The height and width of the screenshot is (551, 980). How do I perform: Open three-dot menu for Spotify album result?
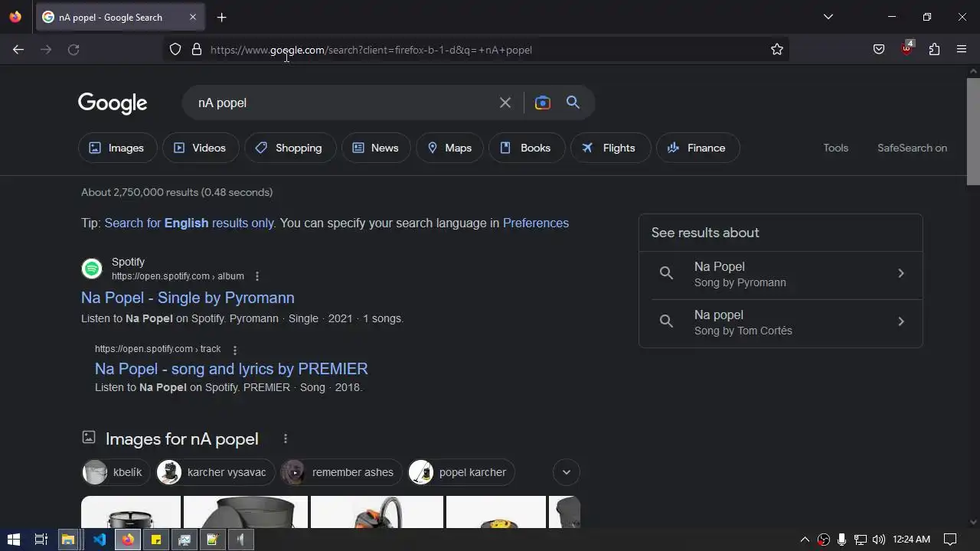pos(257,276)
